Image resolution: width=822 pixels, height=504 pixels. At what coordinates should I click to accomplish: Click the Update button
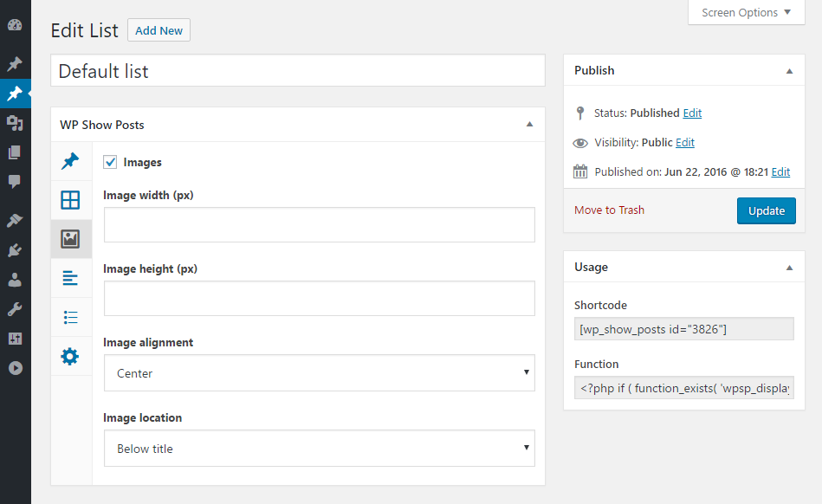[766, 210]
